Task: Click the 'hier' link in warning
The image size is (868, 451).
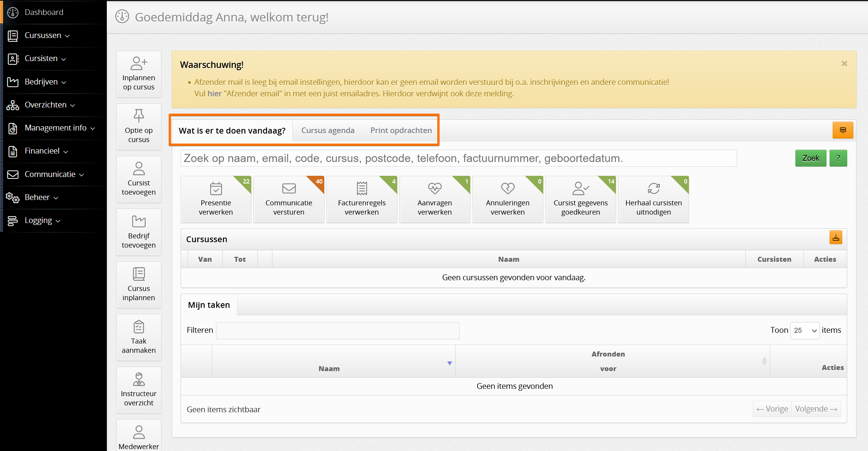Action: (214, 94)
